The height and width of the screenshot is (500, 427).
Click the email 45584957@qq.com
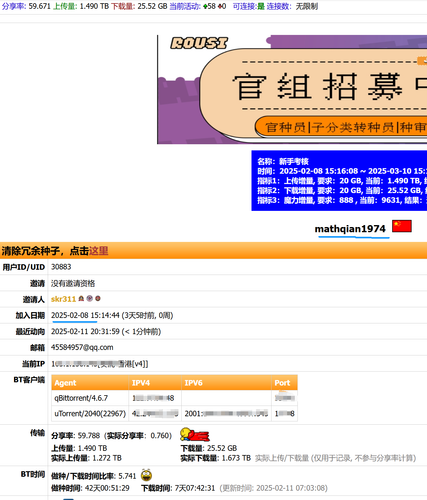(x=82, y=347)
